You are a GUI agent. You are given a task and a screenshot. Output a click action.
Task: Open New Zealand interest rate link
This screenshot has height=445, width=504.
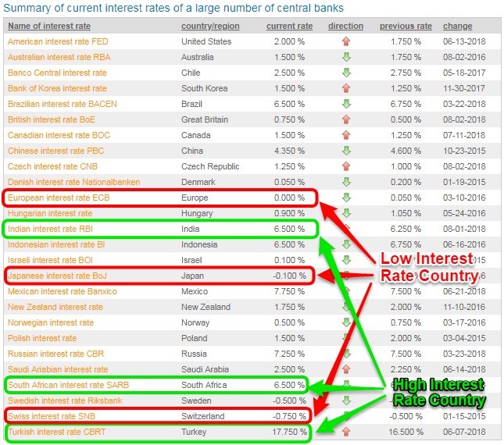pyautogui.click(x=55, y=308)
